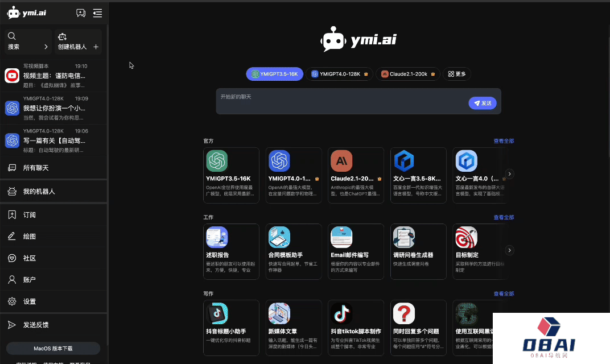Open the 抖音标题小助手 bot icon

pyautogui.click(x=217, y=313)
